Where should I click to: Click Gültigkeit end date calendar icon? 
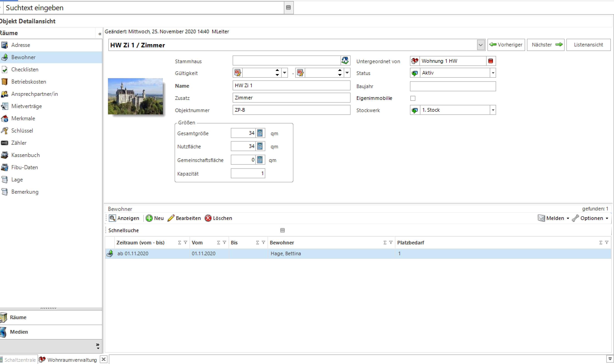(x=300, y=73)
